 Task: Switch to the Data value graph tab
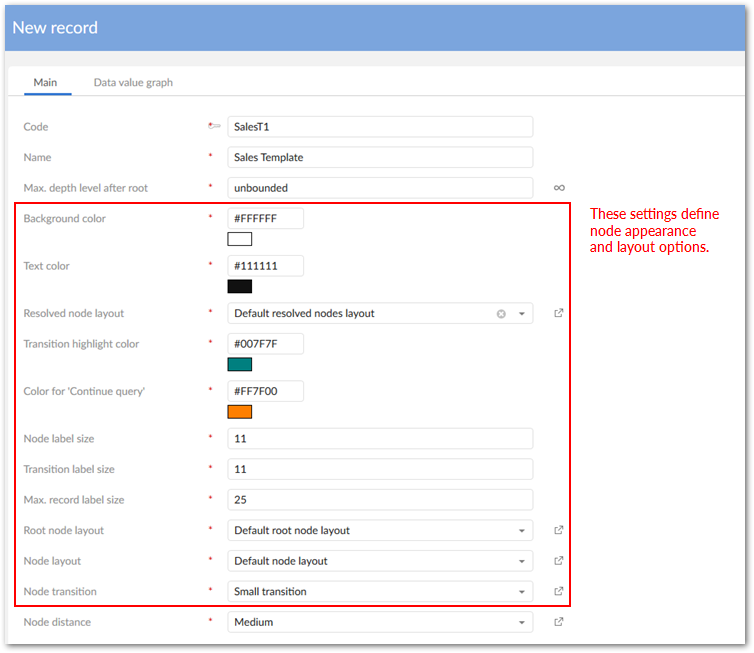[133, 82]
